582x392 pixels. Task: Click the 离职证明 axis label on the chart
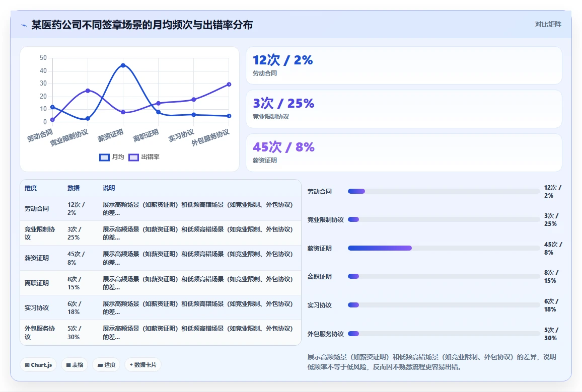coord(146,135)
